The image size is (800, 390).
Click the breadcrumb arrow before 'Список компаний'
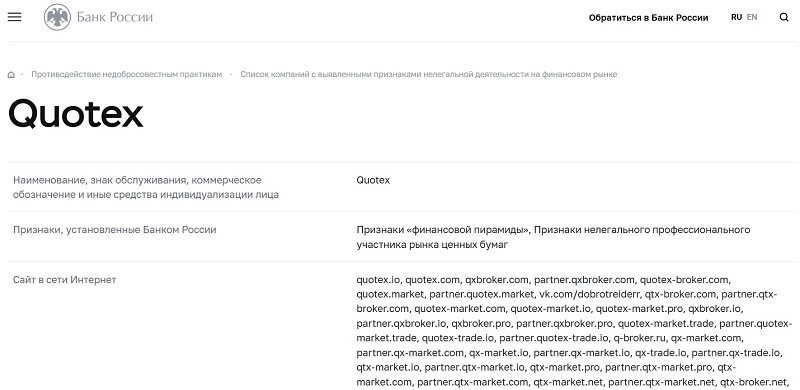[231, 75]
